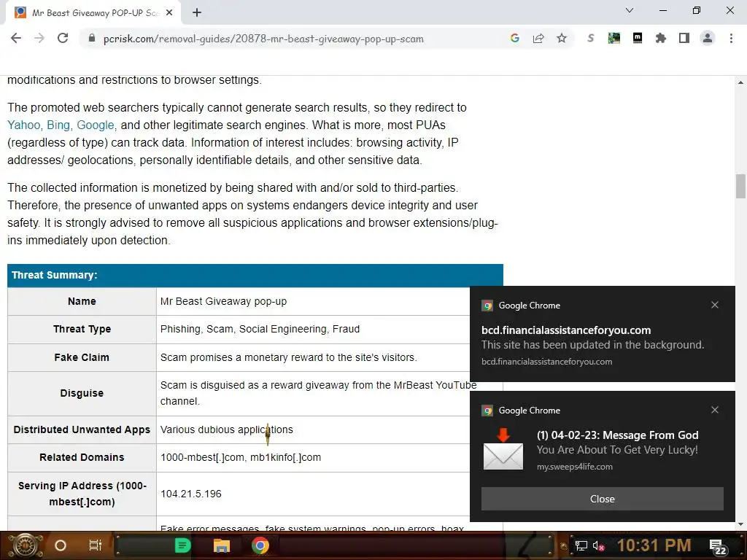Image resolution: width=747 pixels, height=560 pixels.
Task: Open the Chrome profile avatar
Action: pyautogui.click(x=708, y=38)
